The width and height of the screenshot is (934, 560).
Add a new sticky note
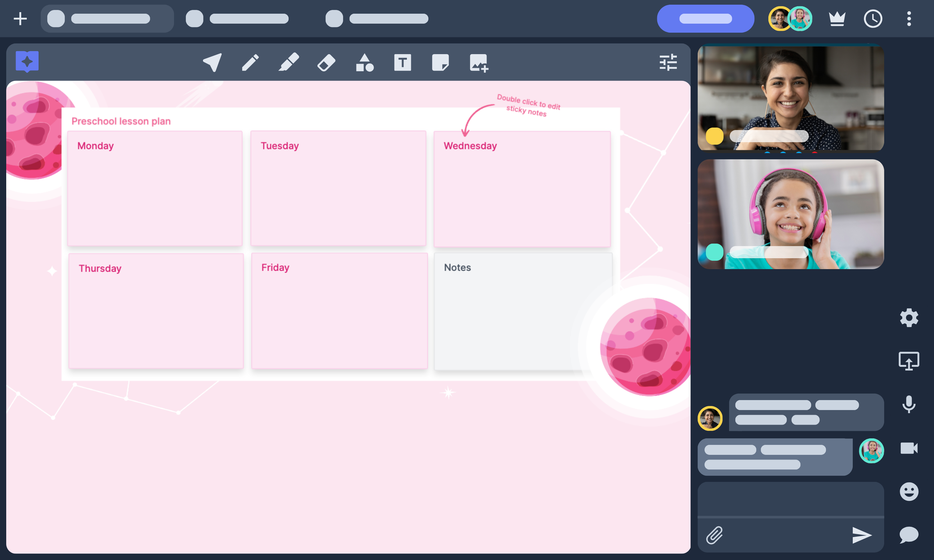pos(441,63)
